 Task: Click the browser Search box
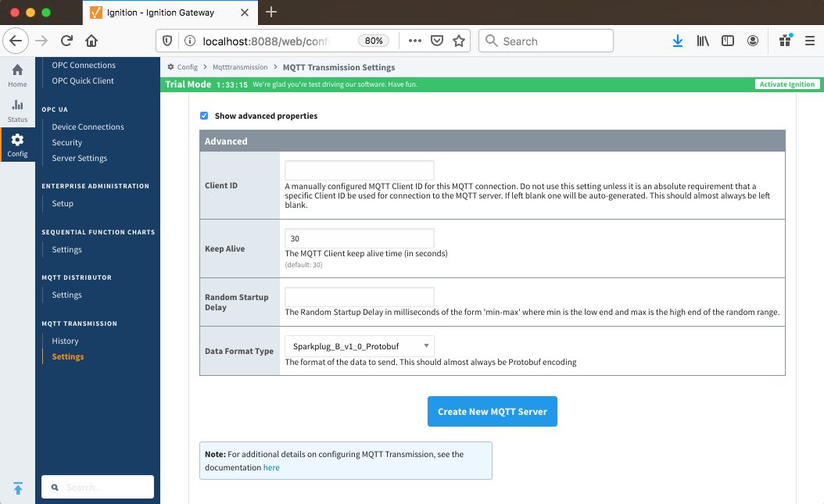click(546, 41)
